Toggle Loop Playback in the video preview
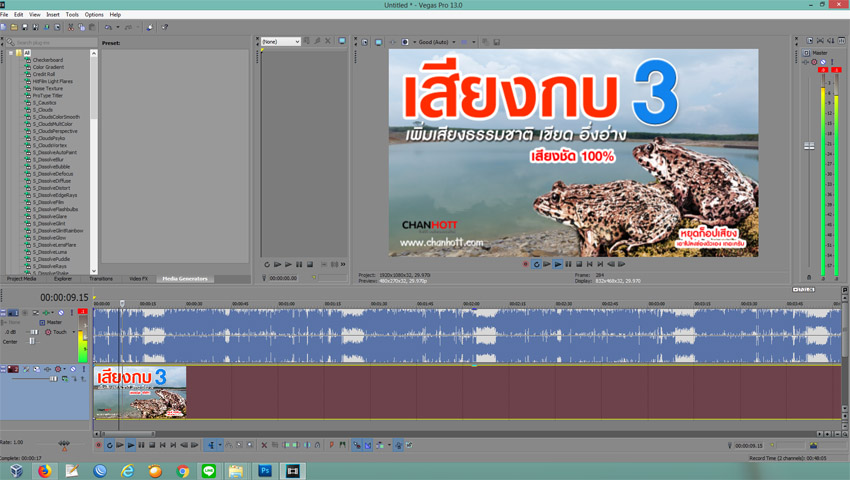 [x=536, y=264]
